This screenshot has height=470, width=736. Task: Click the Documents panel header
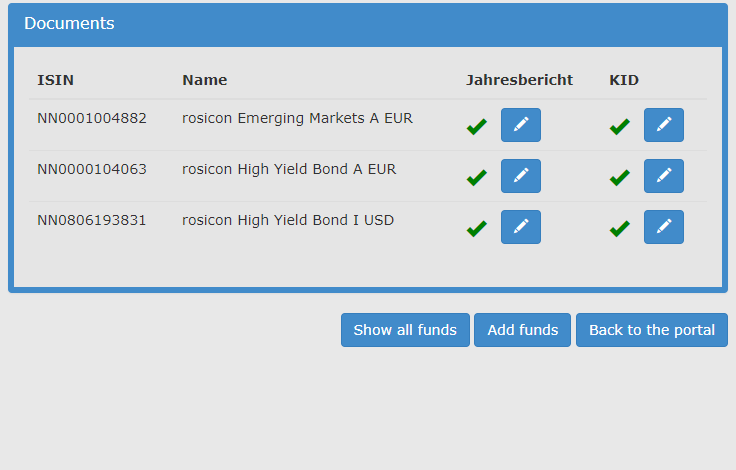click(x=368, y=23)
